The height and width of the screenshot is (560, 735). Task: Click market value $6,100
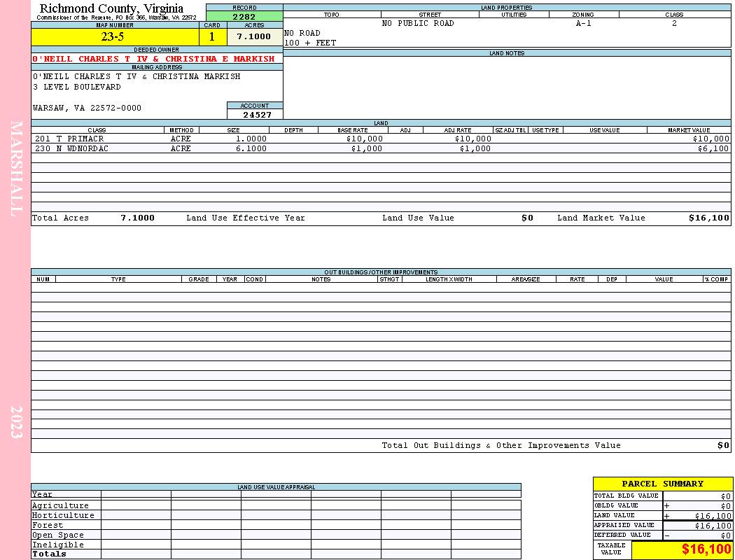713,148
